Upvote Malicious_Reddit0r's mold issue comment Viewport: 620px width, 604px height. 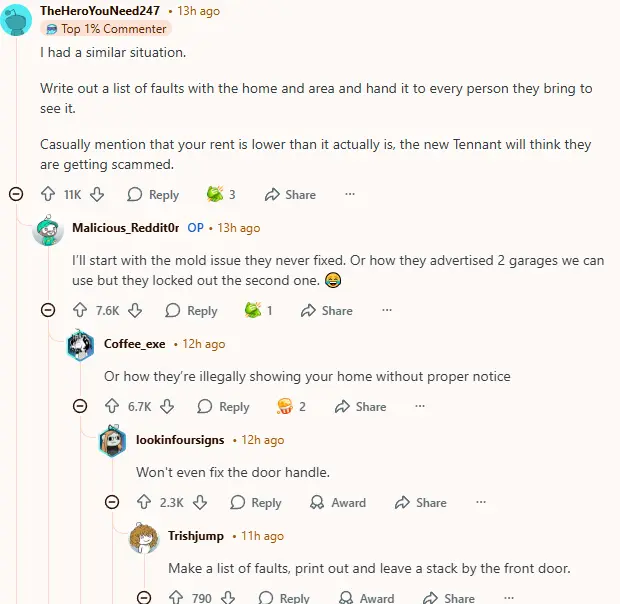pyautogui.click(x=79, y=311)
